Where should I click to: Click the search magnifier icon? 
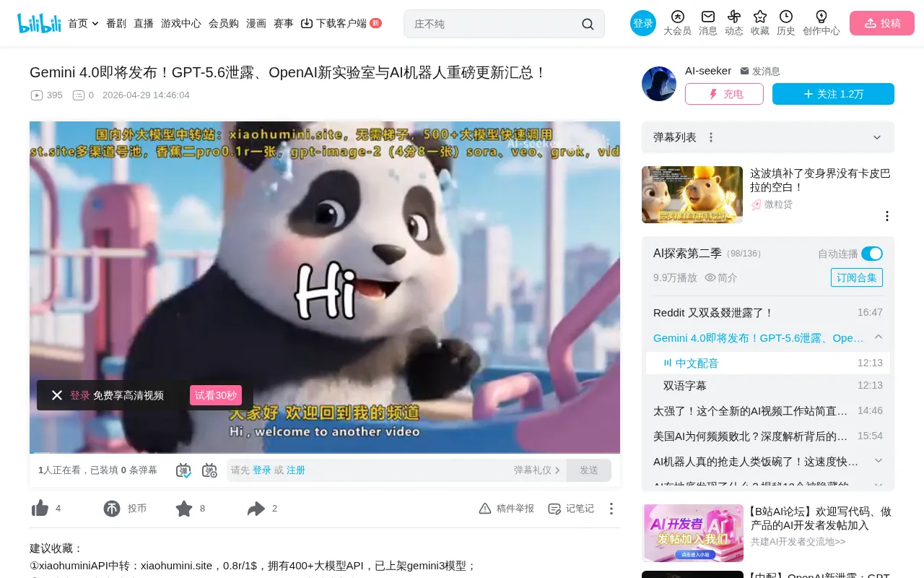[x=588, y=24]
